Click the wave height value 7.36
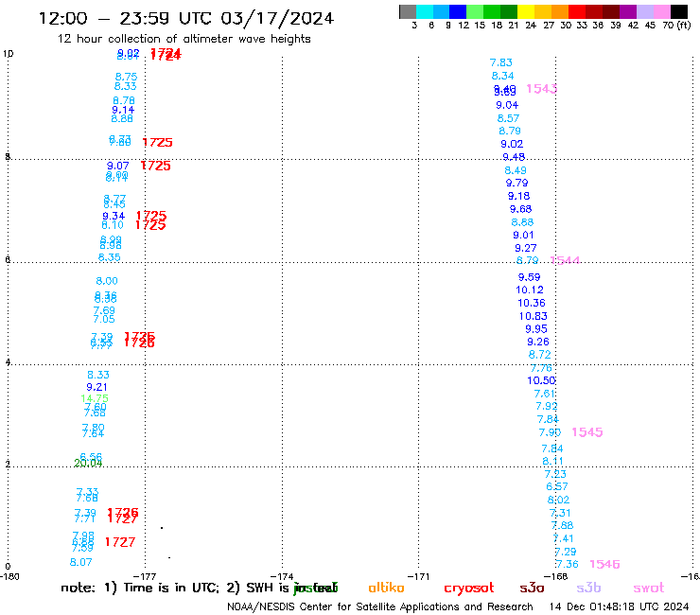700x615 pixels. pyautogui.click(x=567, y=565)
